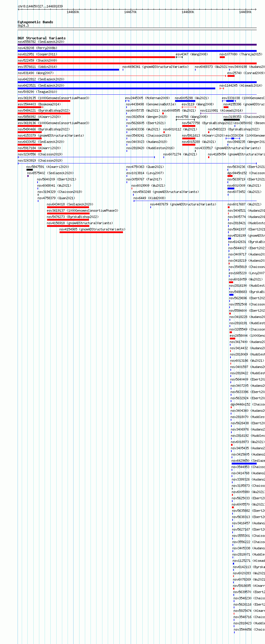Click nsv5490466 (ByrskaBishop2022) label

[x=44, y=129]
